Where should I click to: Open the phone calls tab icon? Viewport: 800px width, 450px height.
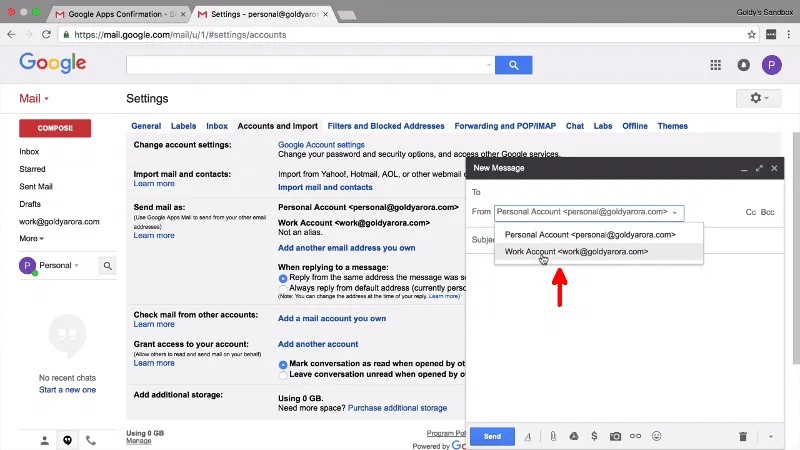coord(91,440)
